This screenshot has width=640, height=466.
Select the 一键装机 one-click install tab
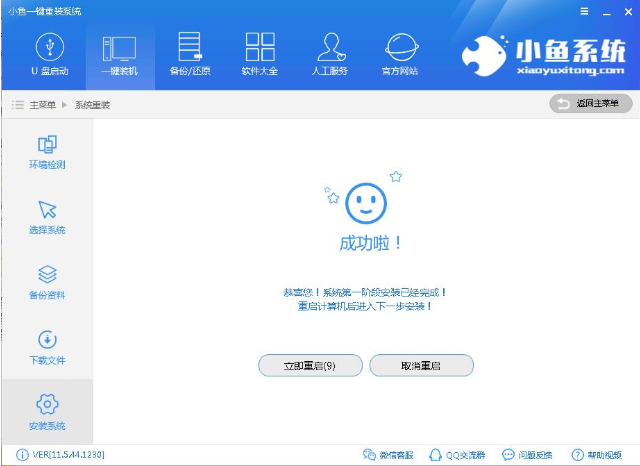pyautogui.click(x=120, y=55)
